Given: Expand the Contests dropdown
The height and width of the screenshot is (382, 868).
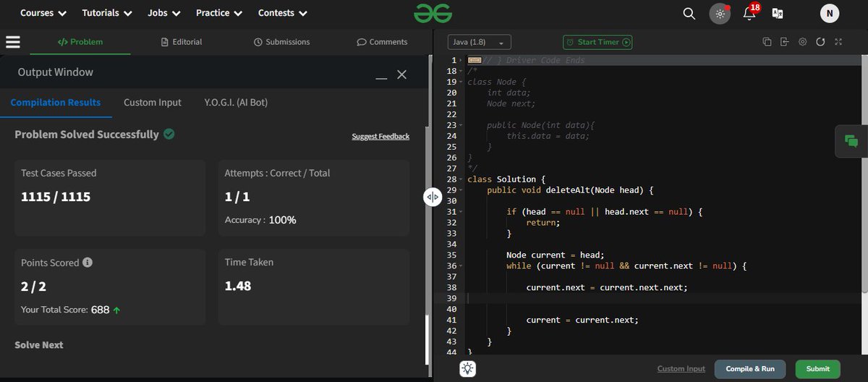Looking at the screenshot, I should coord(283,13).
